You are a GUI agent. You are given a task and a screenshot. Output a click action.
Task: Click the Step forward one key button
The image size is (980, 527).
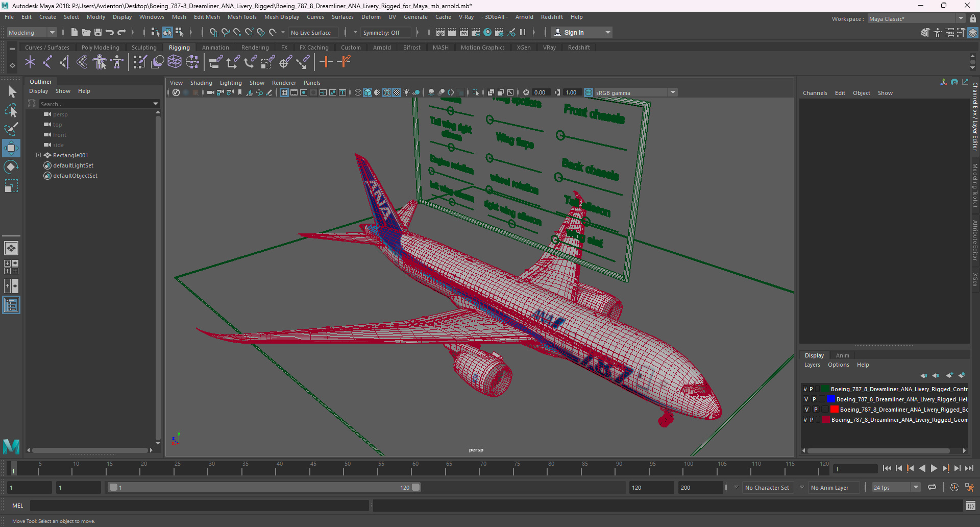(946, 468)
